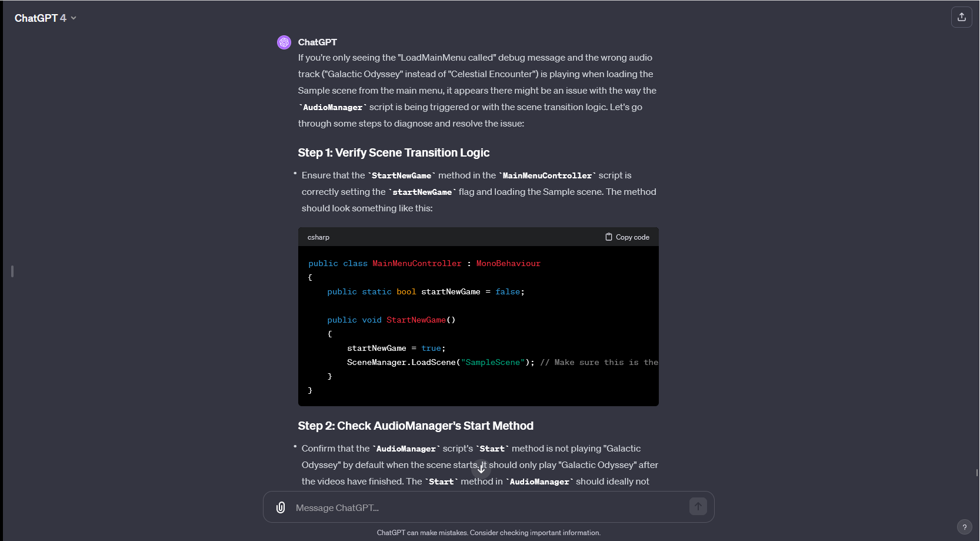This screenshot has height=541, width=980.
Task: Click the Step 1: Verify Scene Transition Logic heading
Action: [394, 153]
